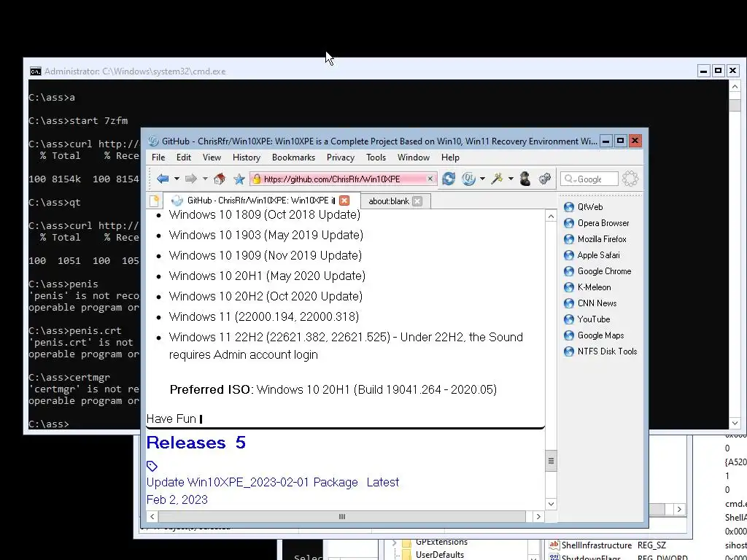The image size is (747, 560).
Task: Click the horizontal scrollbar left arrow
Action: click(152, 517)
